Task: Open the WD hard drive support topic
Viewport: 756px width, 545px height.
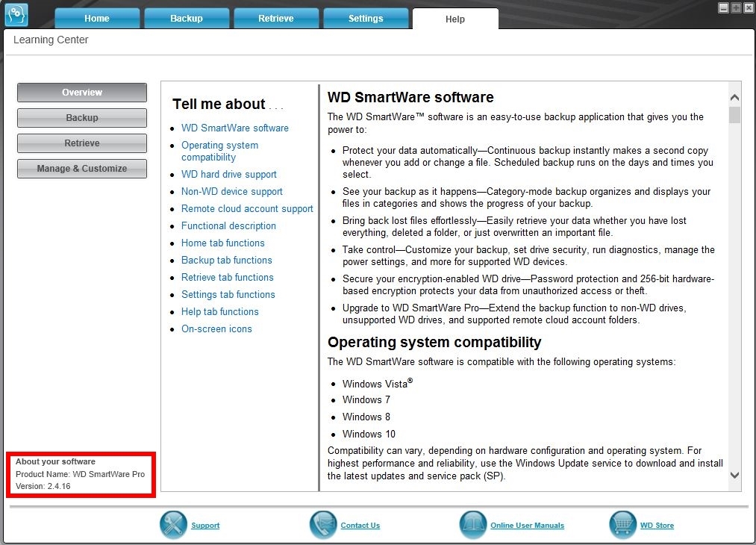Action: point(229,174)
